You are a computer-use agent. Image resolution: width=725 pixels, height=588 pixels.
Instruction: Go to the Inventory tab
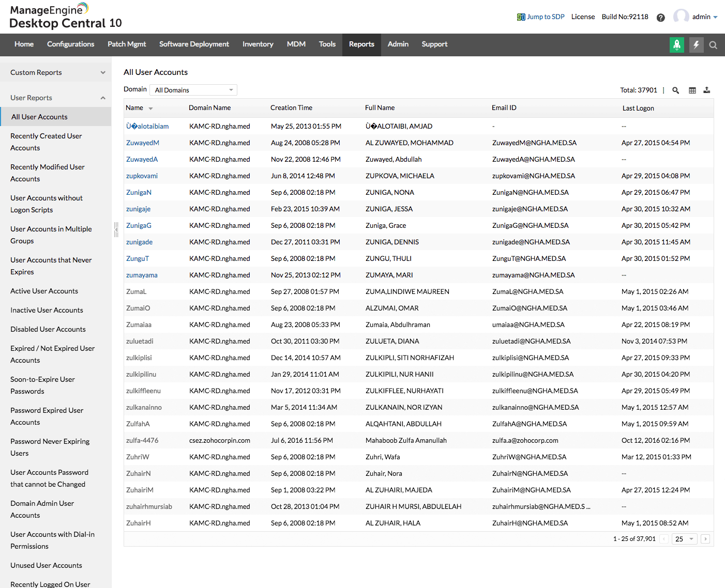(258, 44)
